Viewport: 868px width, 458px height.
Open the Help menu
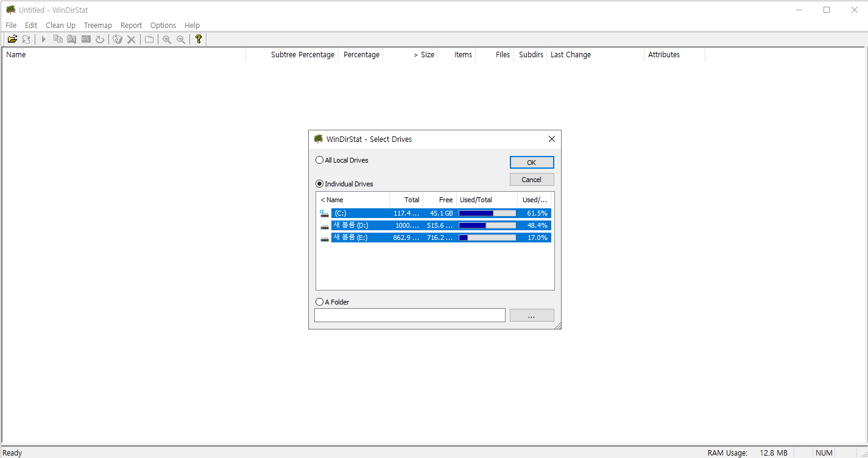(x=192, y=25)
